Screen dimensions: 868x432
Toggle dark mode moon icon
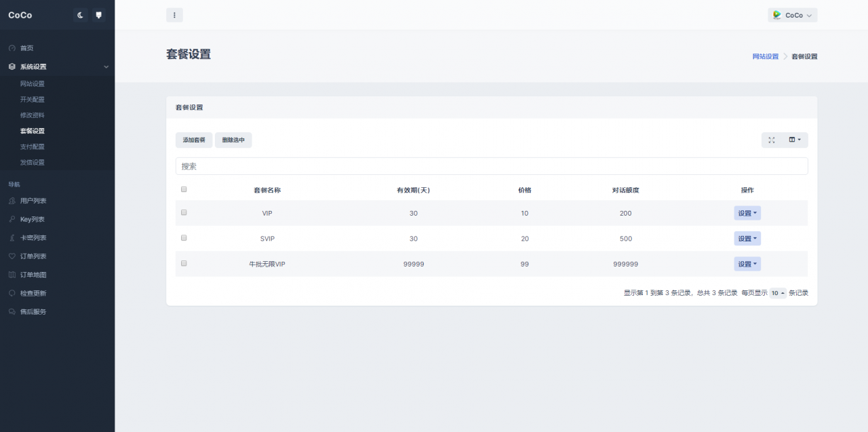[x=81, y=15]
